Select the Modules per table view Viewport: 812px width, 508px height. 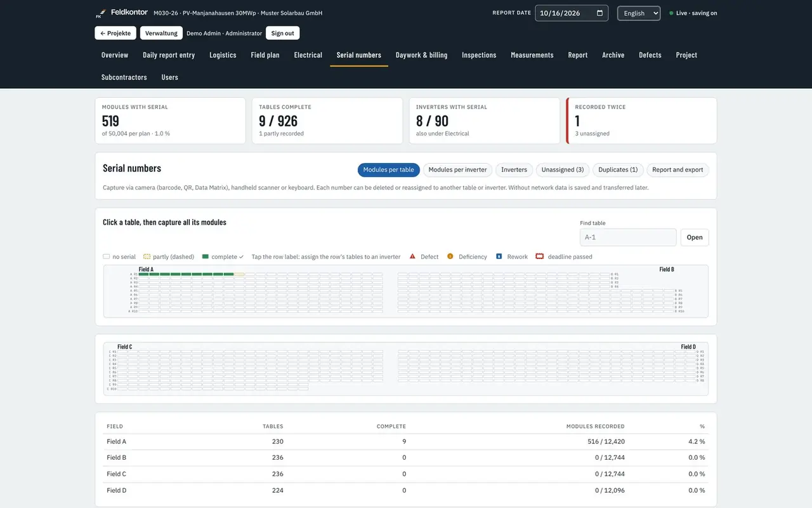click(388, 170)
